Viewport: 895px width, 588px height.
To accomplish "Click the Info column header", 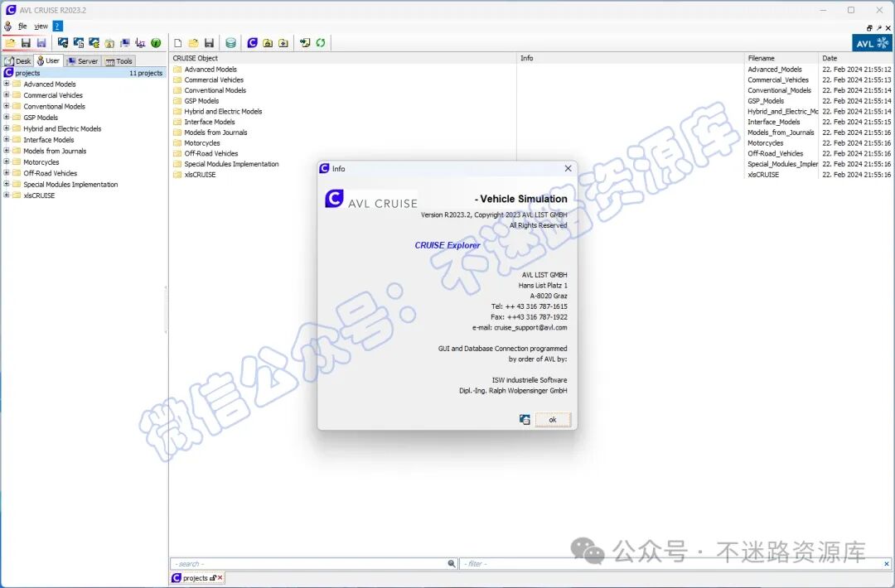I will point(631,58).
